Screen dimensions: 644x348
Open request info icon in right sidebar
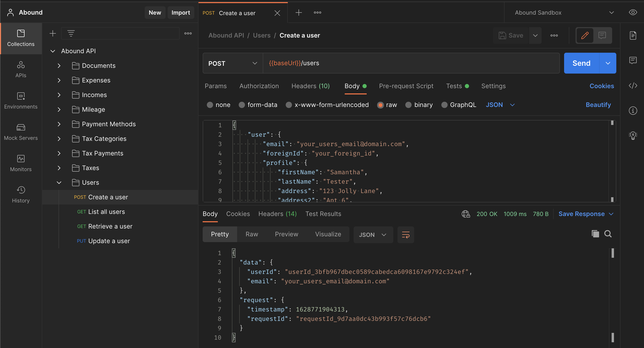coord(633,111)
